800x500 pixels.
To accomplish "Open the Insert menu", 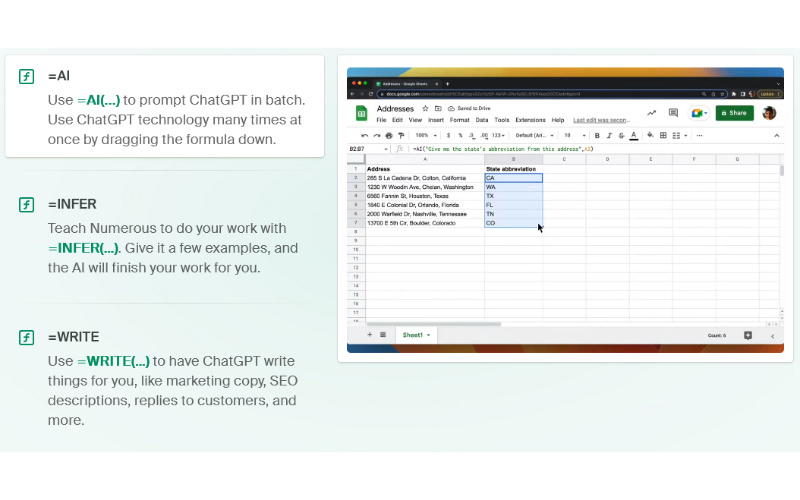I will (x=436, y=120).
